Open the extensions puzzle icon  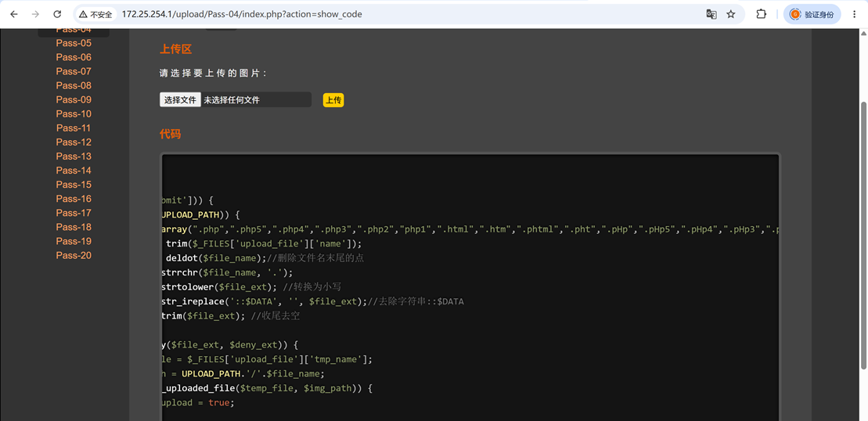(x=762, y=14)
